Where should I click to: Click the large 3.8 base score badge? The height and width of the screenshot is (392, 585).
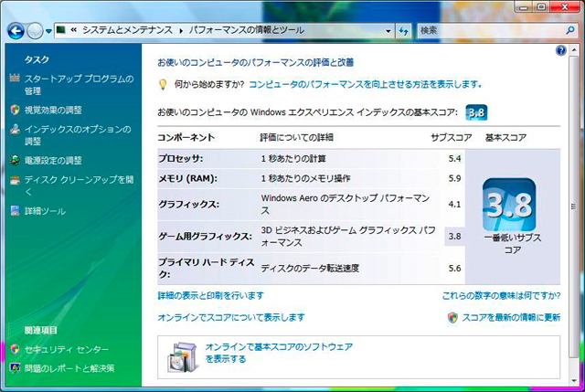pyautogui.click(x=509, y=205)
